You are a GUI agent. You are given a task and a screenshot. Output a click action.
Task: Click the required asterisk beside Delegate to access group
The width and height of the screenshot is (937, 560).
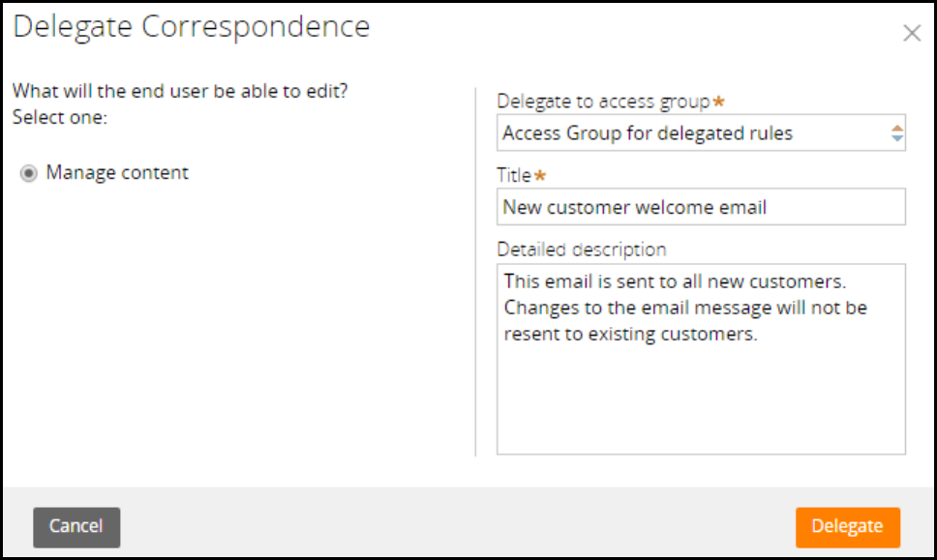pyautogui.click(x=718, y=102)
